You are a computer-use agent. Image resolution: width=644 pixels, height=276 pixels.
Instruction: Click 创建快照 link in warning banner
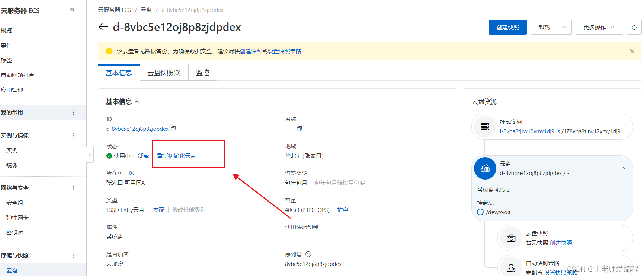(251, 51)
